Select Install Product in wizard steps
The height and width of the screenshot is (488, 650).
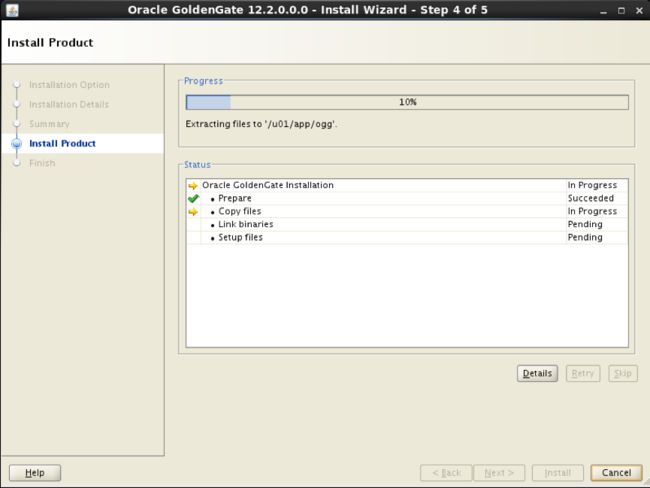[x=62, y=143]
